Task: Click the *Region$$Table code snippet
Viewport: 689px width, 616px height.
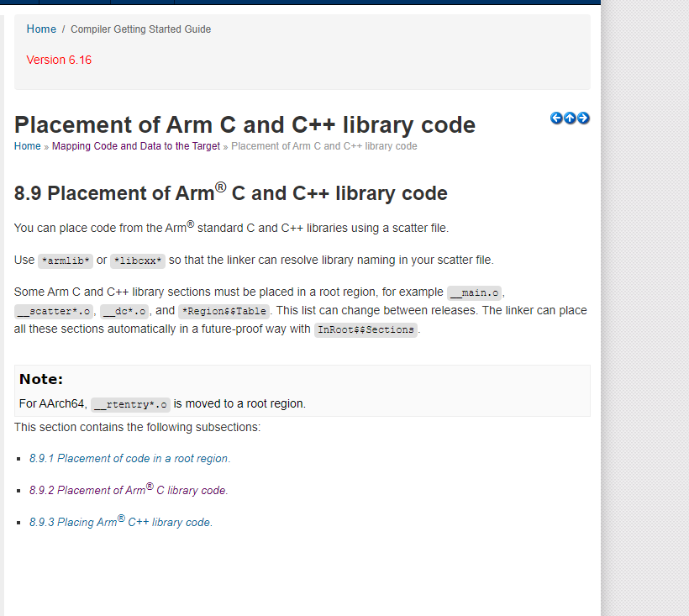Action: [224, 311]
